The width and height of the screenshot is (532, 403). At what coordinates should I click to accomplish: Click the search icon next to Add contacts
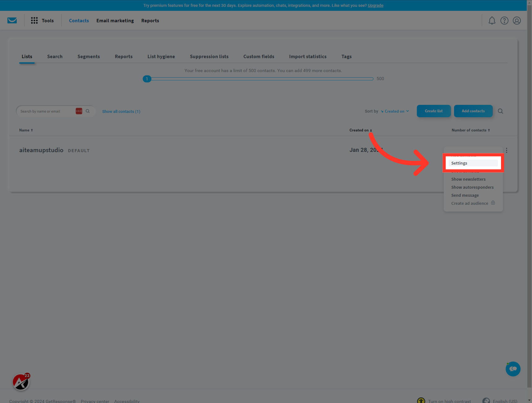(x=500, y=111)
